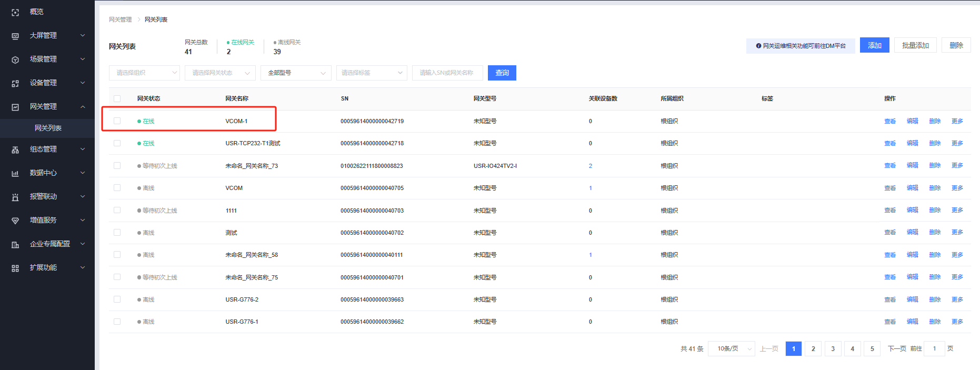The height and width of the screenshot is (370, 980).
Task: Click the 报警联动 alarm icon
Action: [15, 197]
